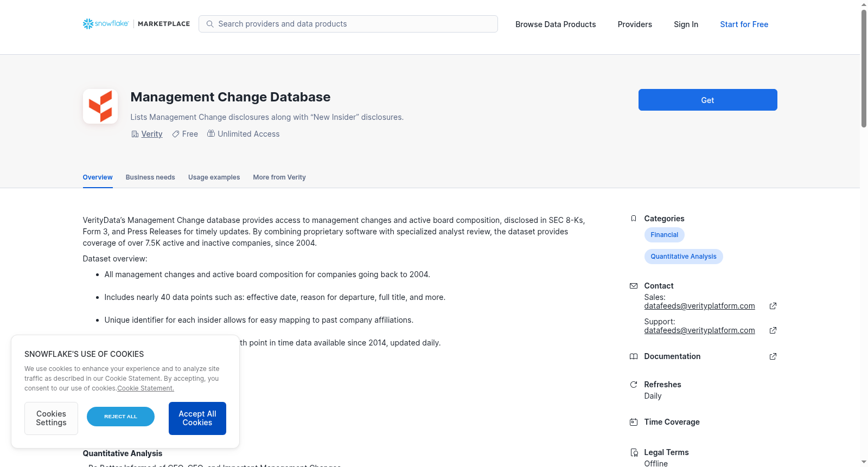This screenshot has height=467, width=868.
Task: Click Sign In
Action: 686,24
